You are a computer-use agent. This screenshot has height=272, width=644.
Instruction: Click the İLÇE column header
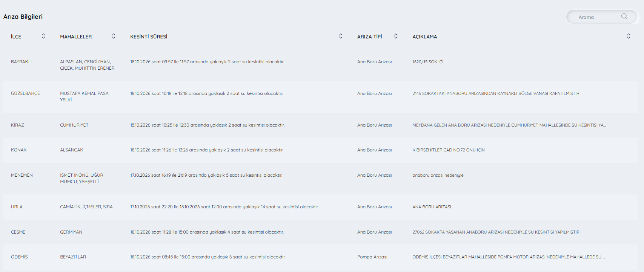pos(16,37)
